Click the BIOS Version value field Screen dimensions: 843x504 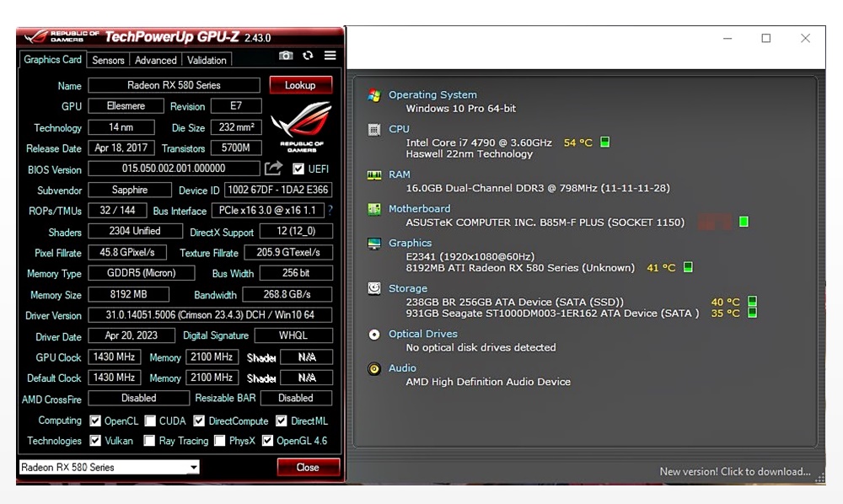[175, 169]
